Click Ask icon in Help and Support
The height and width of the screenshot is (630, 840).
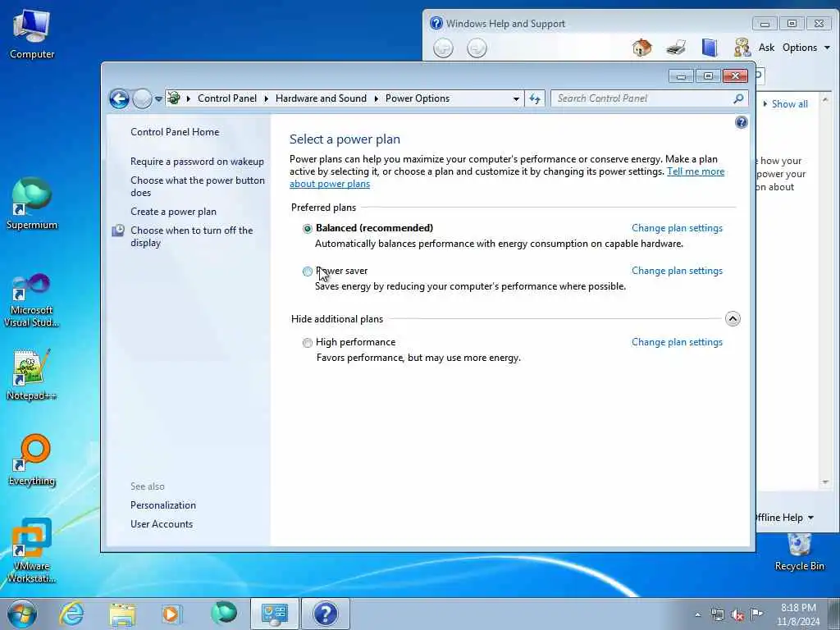742,48
